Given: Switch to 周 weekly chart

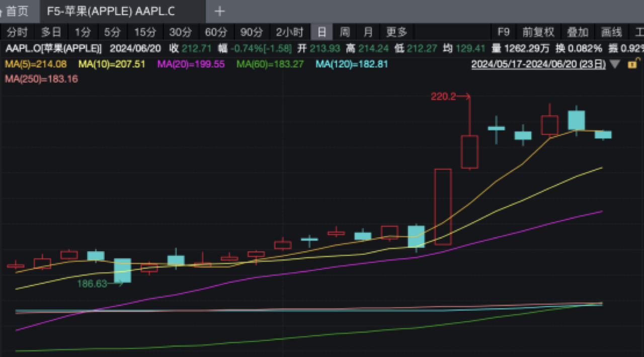Looking at the screenshot, I should click(x=345, y=32).
